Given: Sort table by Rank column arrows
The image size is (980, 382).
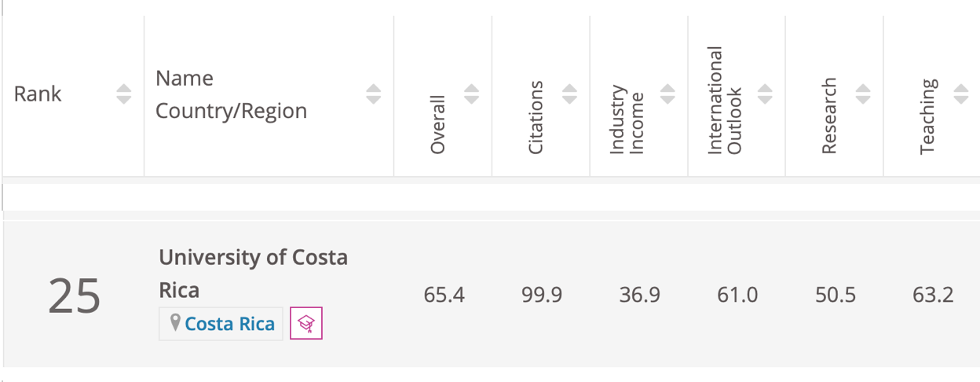Looking at the screenshot, I should point(124,94).
